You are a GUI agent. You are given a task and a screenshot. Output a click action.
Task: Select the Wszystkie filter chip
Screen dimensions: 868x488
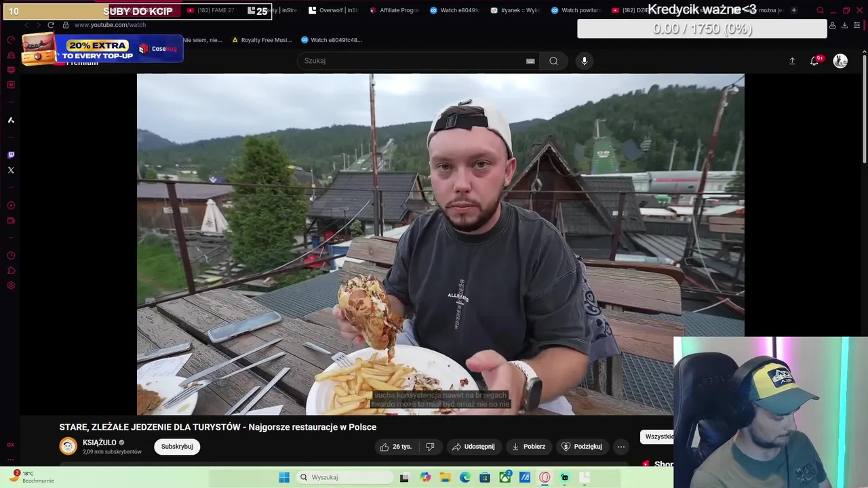658,436
